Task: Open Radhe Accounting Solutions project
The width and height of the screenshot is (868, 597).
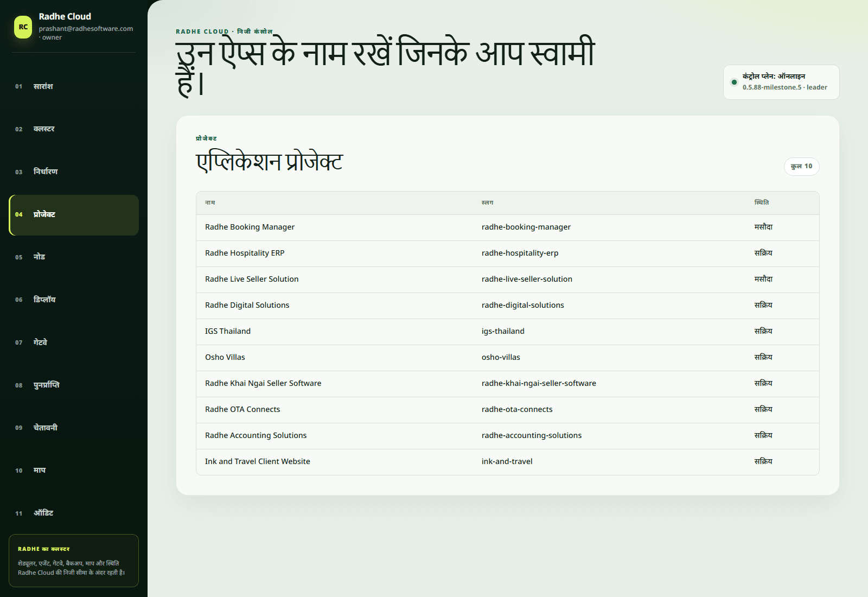Action: tap(256, 436)
